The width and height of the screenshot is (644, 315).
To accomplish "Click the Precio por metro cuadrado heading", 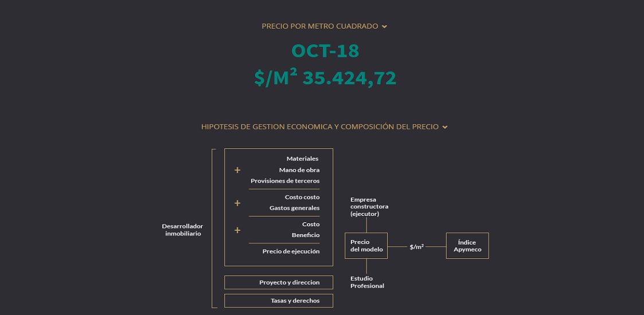I will pyautogui.click(x=320, y=26).
